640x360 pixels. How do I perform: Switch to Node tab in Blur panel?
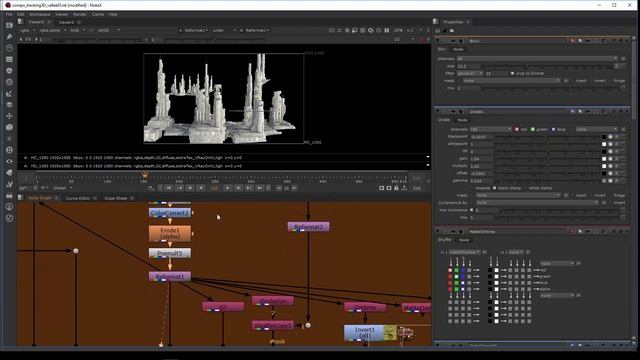coord(458,49)
